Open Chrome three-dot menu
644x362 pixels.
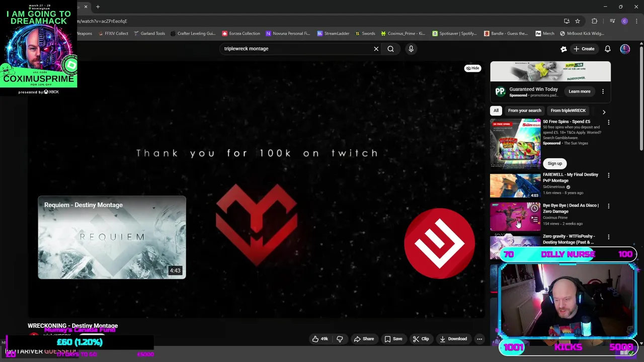(x=636, y=21)
